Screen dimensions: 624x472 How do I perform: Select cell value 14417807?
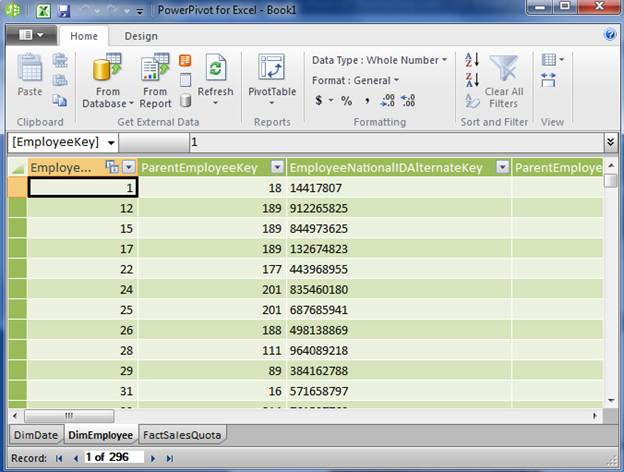pos(399,188)
